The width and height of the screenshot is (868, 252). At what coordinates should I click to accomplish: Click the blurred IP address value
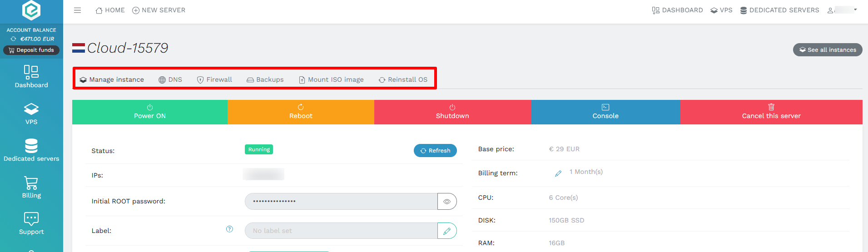(263, 174)
